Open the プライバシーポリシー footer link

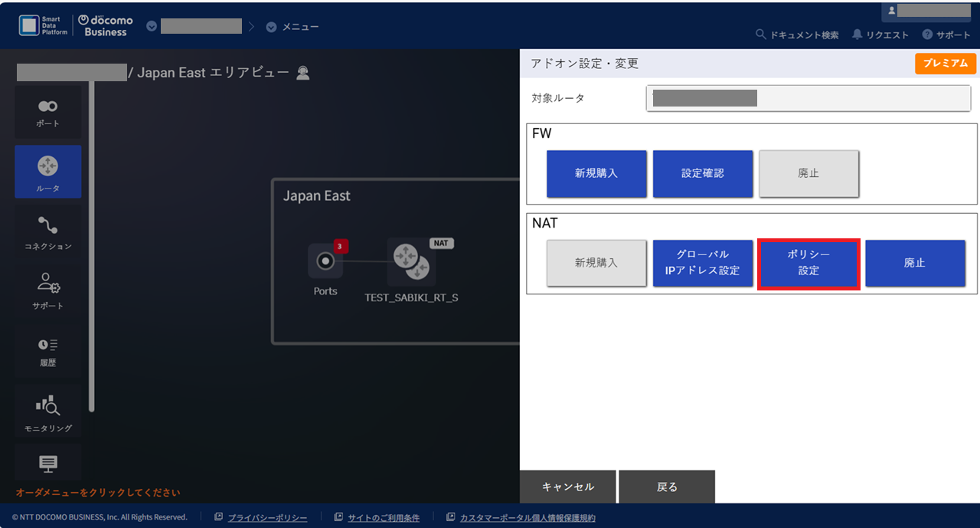266,518
